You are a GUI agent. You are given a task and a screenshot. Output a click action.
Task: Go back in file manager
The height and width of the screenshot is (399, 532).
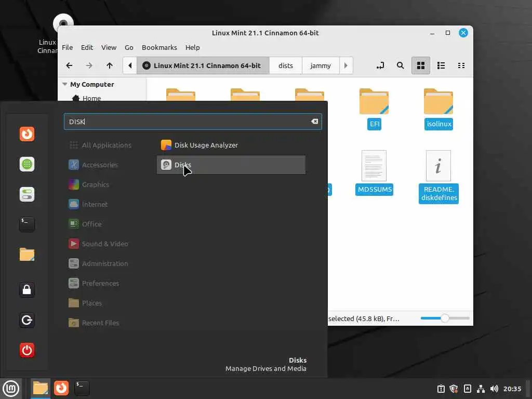[x=69, y=65]
